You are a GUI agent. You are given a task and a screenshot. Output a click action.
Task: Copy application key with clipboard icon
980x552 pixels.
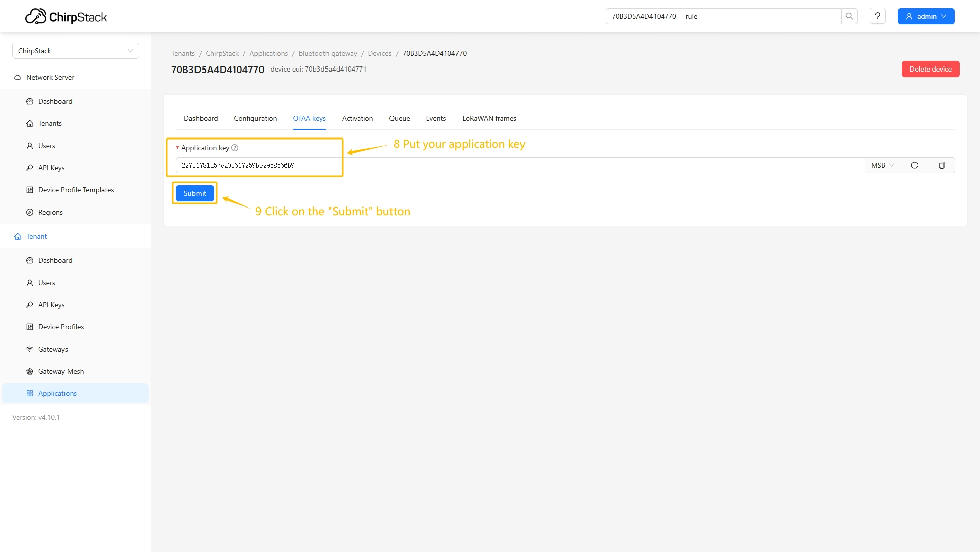click(941, 165)
